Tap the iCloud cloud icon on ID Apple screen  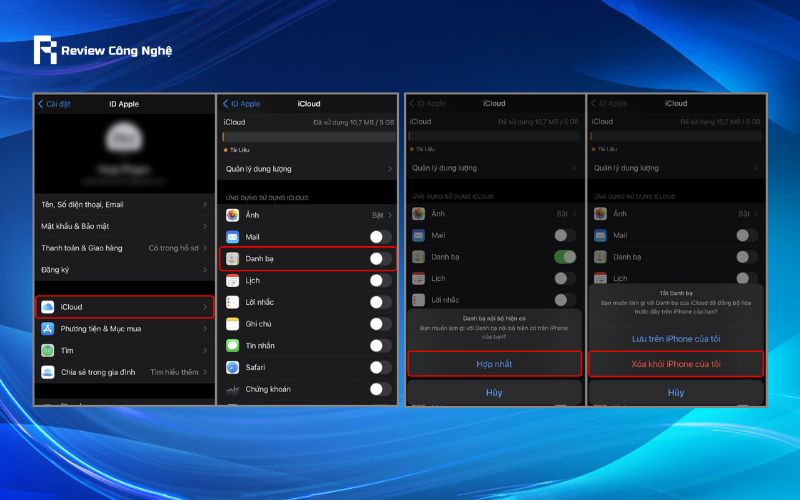[x=47, y=307]
